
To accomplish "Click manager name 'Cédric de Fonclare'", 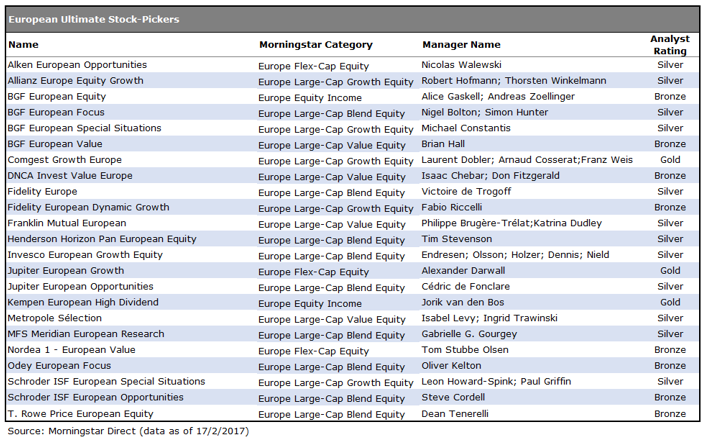I will pyautogui.click(x=466, y=287).
